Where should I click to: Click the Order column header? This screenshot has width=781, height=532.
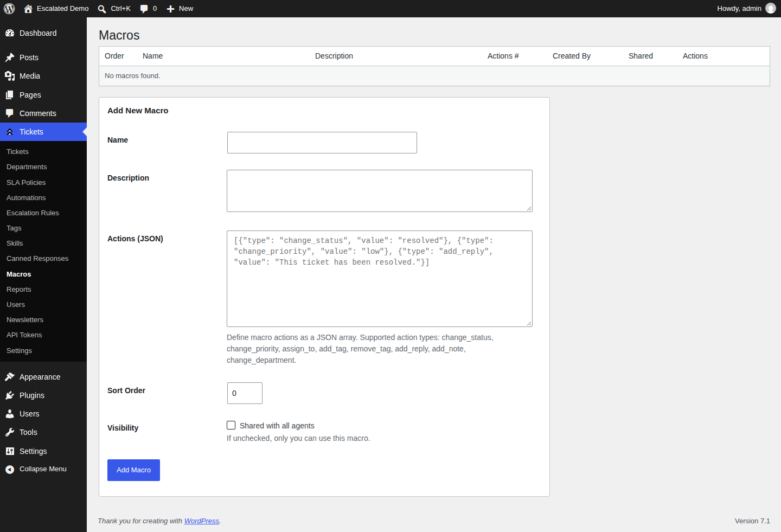[114, 56]
